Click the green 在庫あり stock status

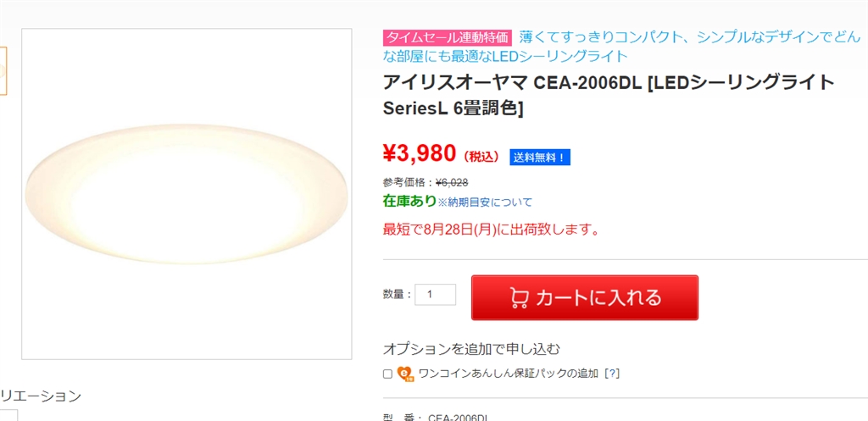pyautogui.click(x=409, y=202)
